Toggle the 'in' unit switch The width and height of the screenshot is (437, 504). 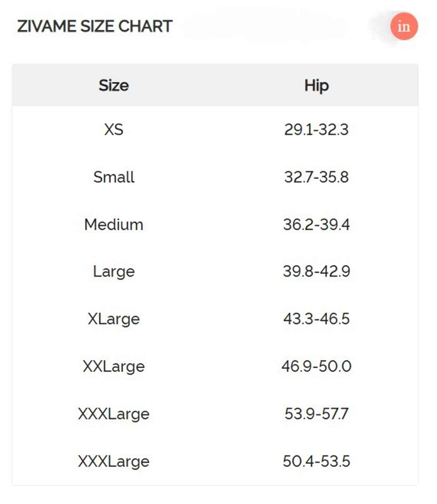pos(403,27)
